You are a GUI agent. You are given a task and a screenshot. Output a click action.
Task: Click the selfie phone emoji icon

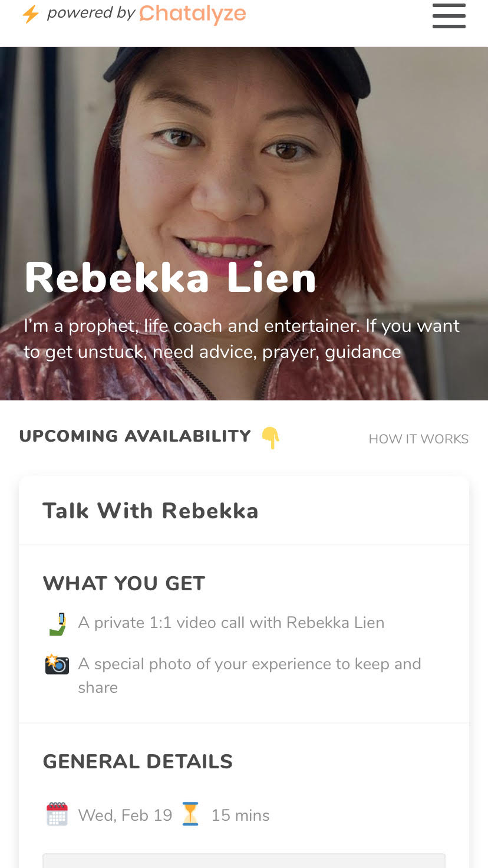coord(57,624)
